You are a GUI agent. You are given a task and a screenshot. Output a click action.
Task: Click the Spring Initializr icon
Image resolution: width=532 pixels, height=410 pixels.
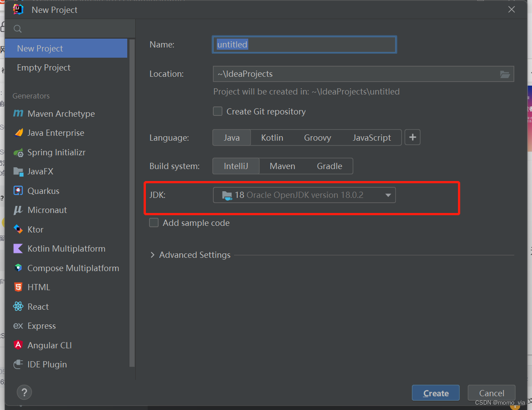pos(18,152)
